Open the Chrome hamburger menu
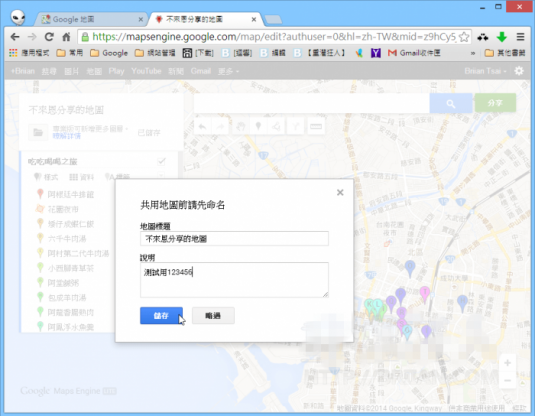The image size is (535, 416). [x=520, y=37]
